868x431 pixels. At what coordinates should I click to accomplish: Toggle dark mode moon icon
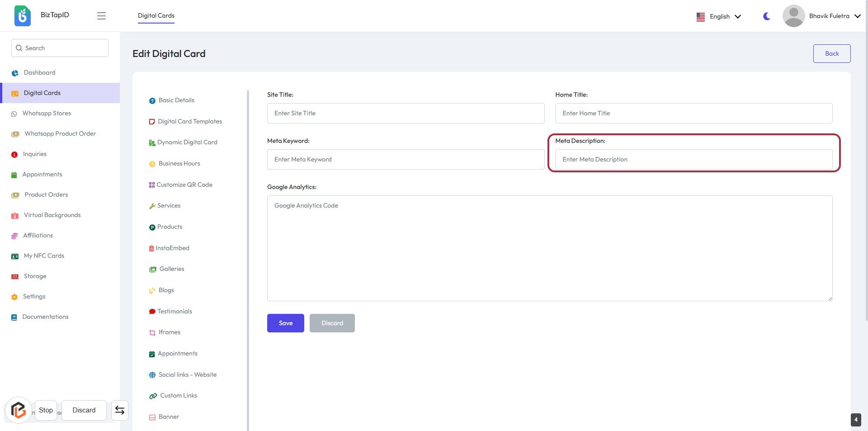click(x=766, y=16)
